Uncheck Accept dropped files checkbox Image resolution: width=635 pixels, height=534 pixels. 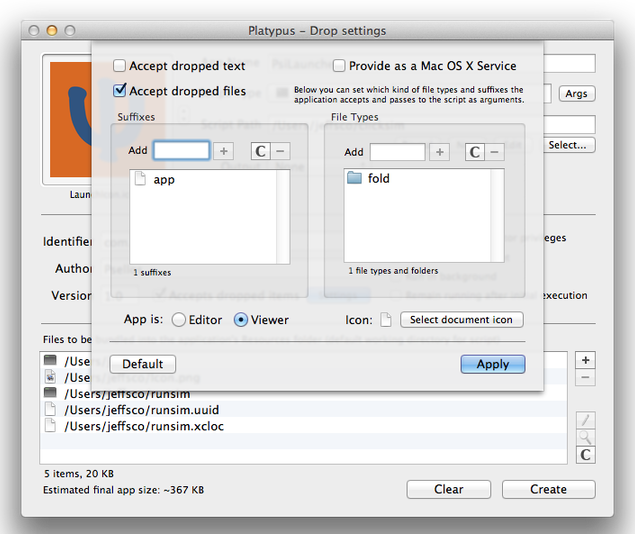(119, 90)
